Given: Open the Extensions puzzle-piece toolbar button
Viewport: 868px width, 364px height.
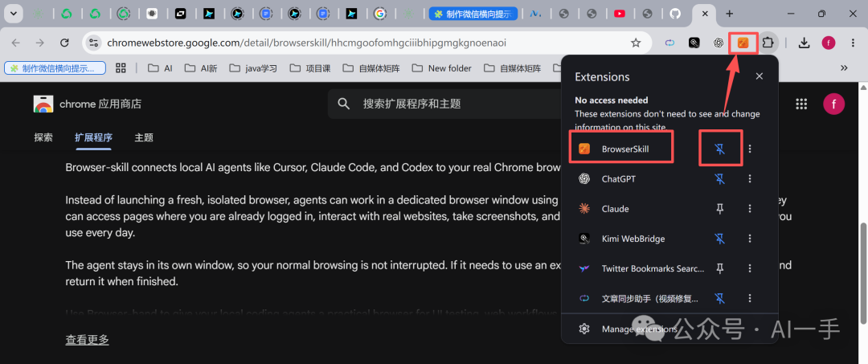Looking at the screenshot, I should coord(768,43).
